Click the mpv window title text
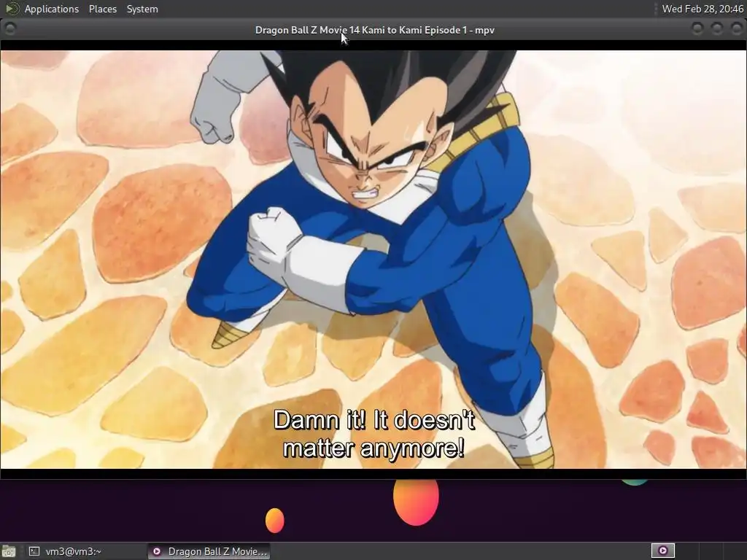Image resolution: width=747 pixels, height=560 pixels. [374, 30]
